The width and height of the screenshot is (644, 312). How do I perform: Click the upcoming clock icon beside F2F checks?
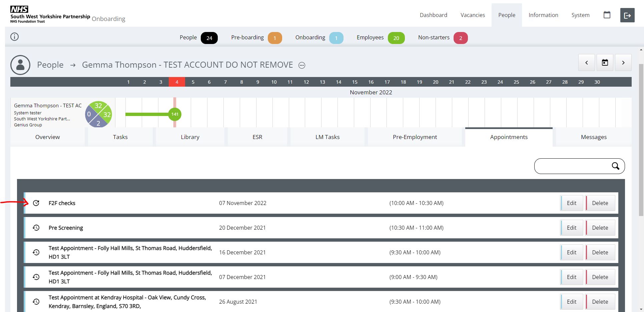tap(36, 203)
